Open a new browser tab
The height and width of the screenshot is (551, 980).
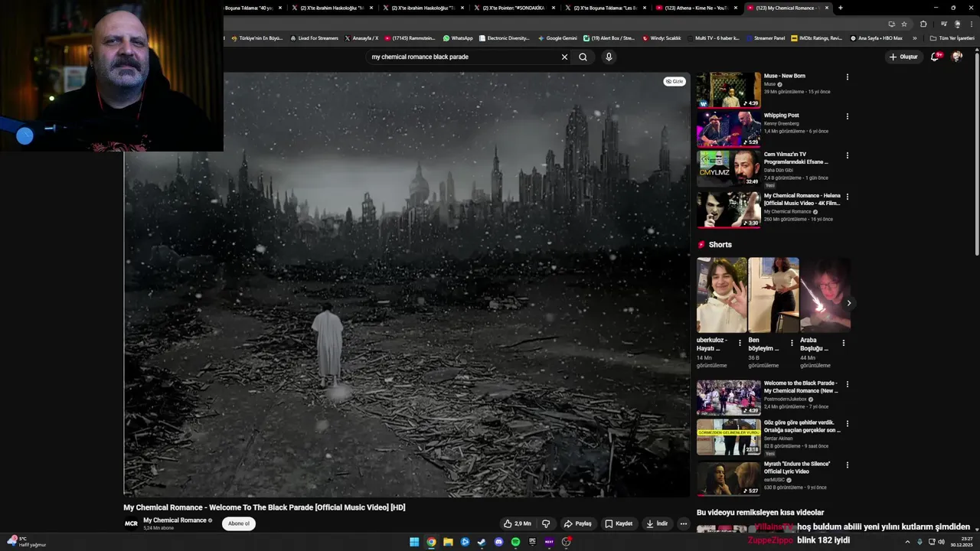(x=840, y=8)
